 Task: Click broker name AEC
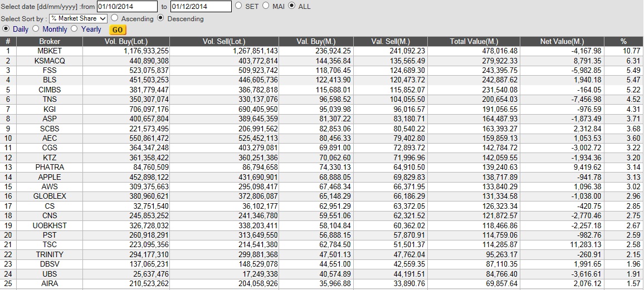click(50, 138)
